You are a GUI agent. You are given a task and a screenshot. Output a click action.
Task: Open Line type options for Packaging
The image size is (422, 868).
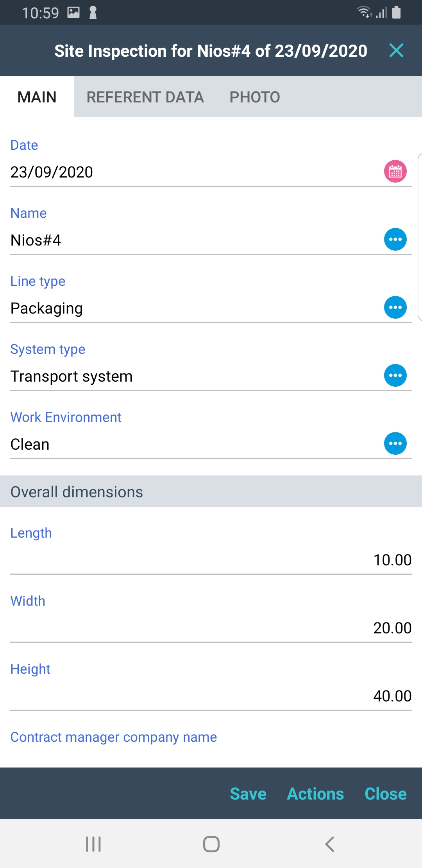(395, 307)
